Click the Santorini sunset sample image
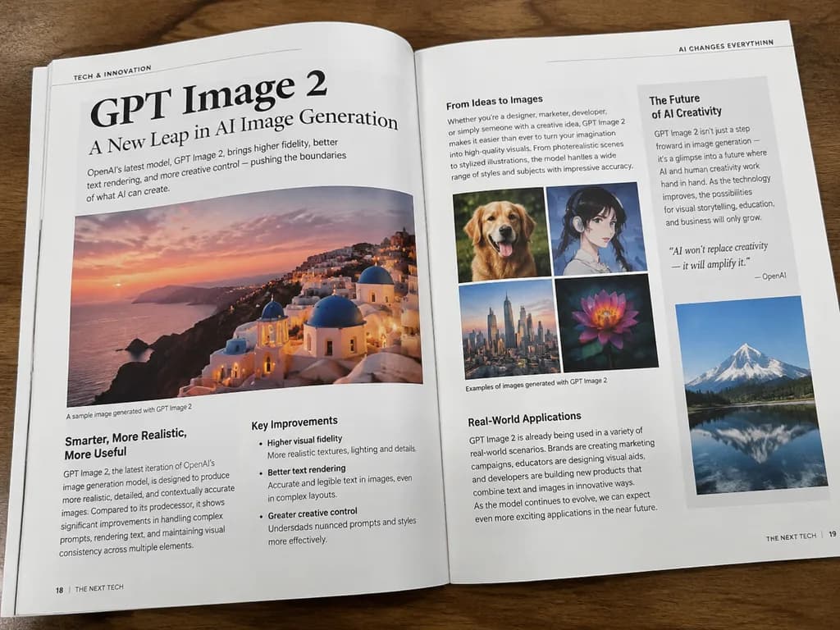 click(x=245, y=296)
